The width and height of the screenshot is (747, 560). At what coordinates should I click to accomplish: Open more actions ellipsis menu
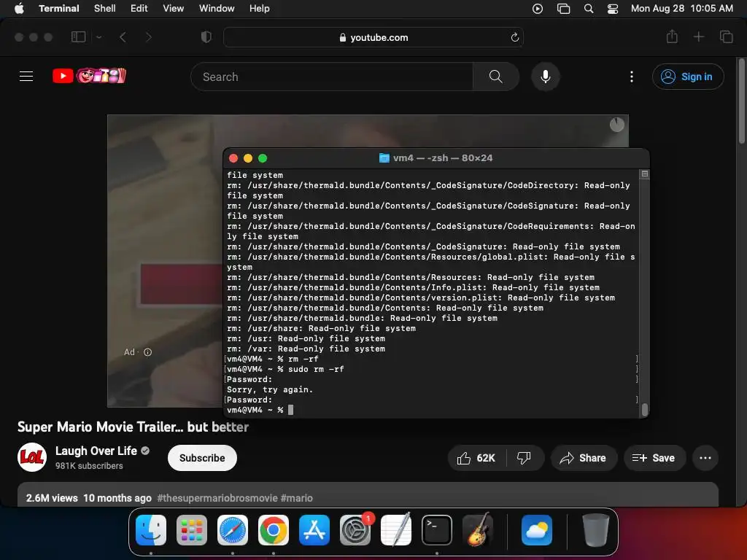pyautogui.click(x=705, y=458)
